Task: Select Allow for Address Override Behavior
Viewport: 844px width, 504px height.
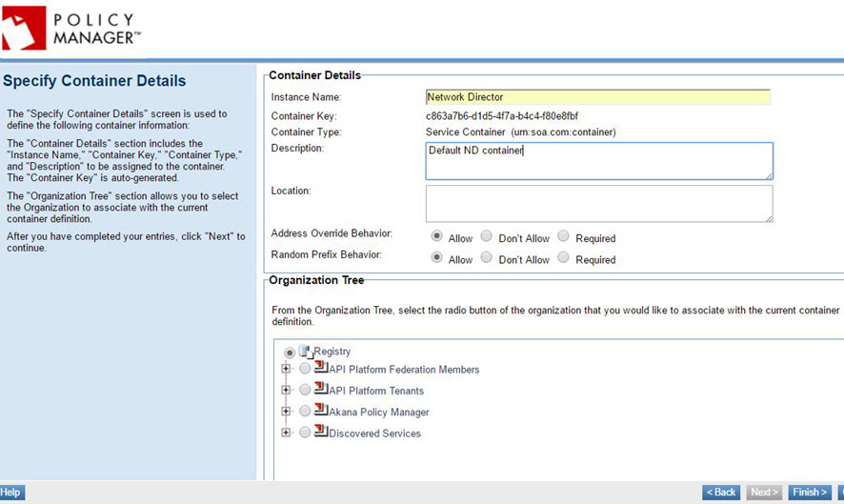Action: tap(436, 236)
